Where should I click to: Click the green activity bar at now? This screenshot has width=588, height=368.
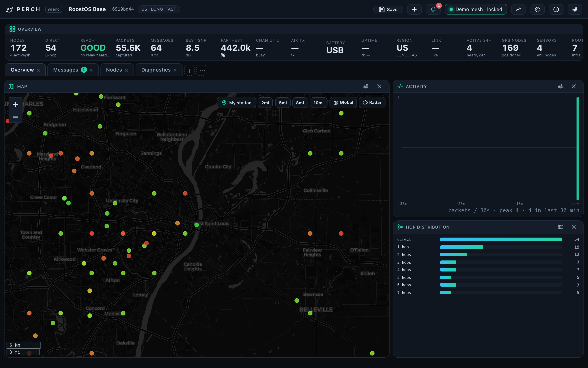[578, 148]
